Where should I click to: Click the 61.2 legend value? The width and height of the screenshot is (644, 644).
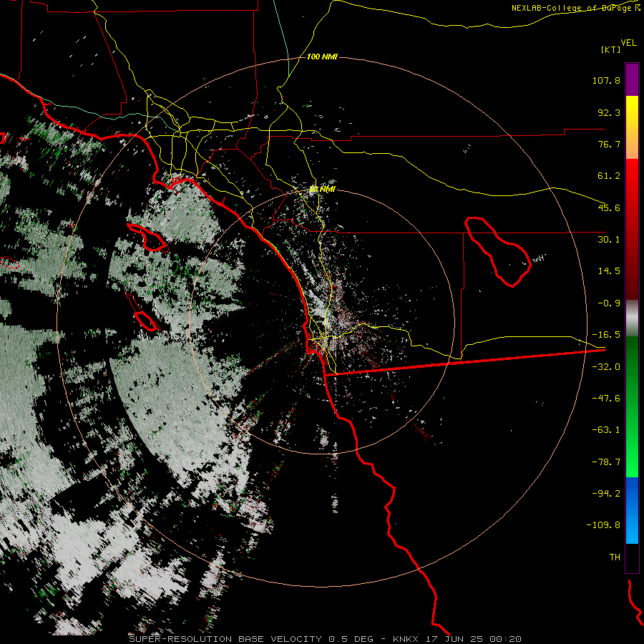pos(609,176)
